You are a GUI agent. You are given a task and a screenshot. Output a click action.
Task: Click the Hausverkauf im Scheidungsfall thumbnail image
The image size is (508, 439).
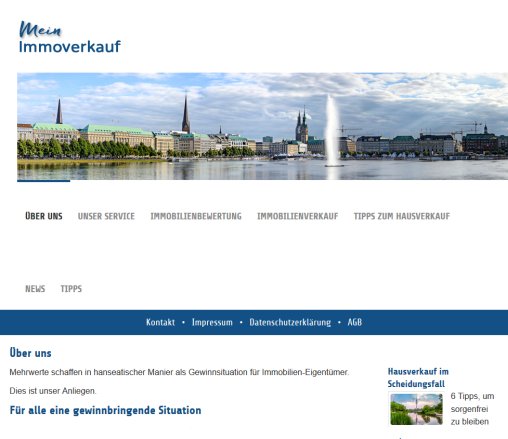pyautogui.click(x=416, y=409)
